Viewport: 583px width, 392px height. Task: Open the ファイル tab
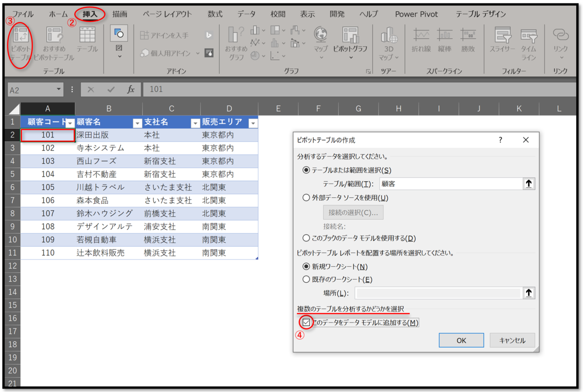23,14
